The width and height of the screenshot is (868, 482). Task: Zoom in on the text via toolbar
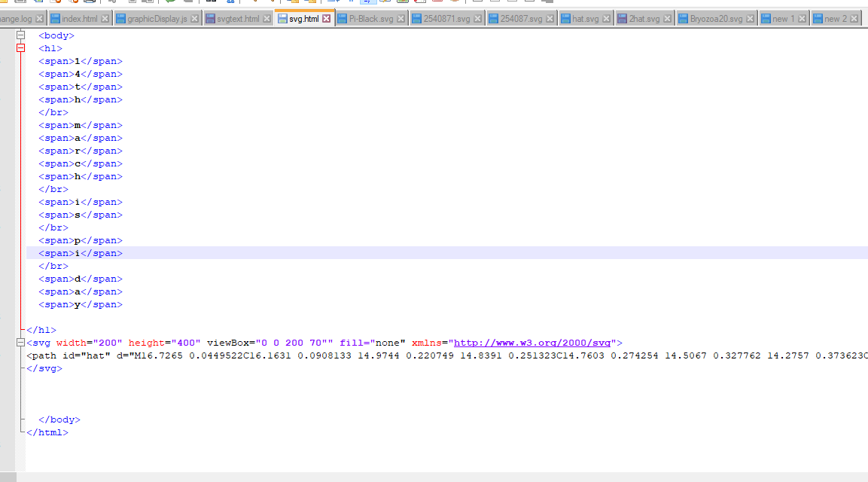pyautogui.click(x=255, y=4)
